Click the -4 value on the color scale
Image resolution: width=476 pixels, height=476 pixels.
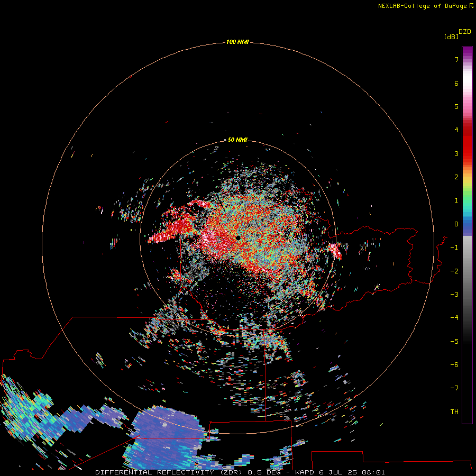[x=454, y=318]
